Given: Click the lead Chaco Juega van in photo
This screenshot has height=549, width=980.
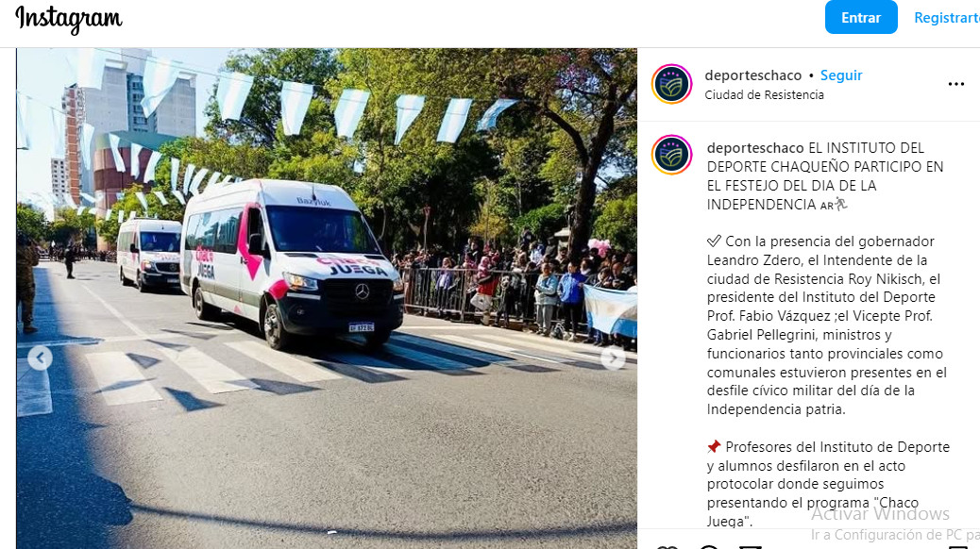Looking at the screenshot, I should tap(292, 263).
